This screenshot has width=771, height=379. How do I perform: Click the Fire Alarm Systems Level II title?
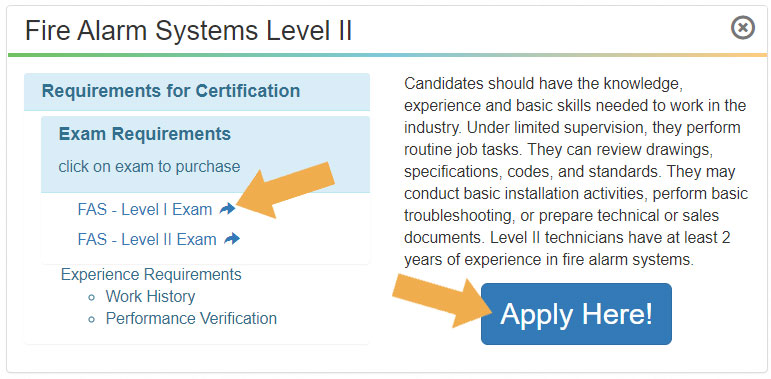click(188, 30)
